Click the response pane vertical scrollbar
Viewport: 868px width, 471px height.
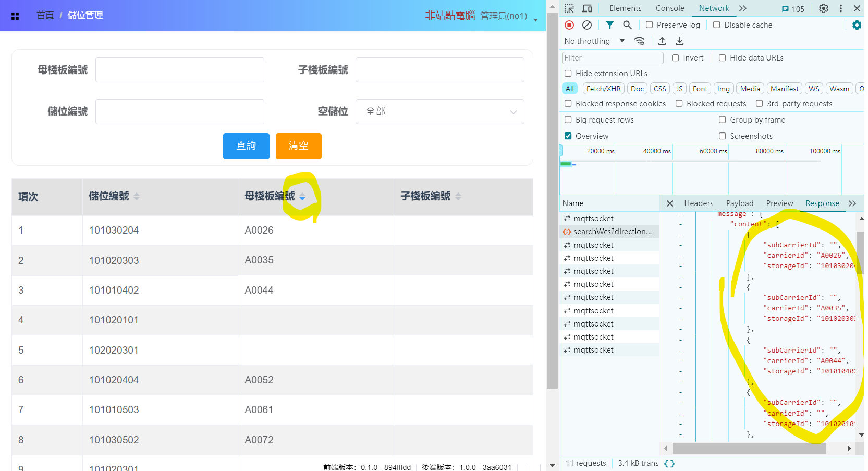860,252
